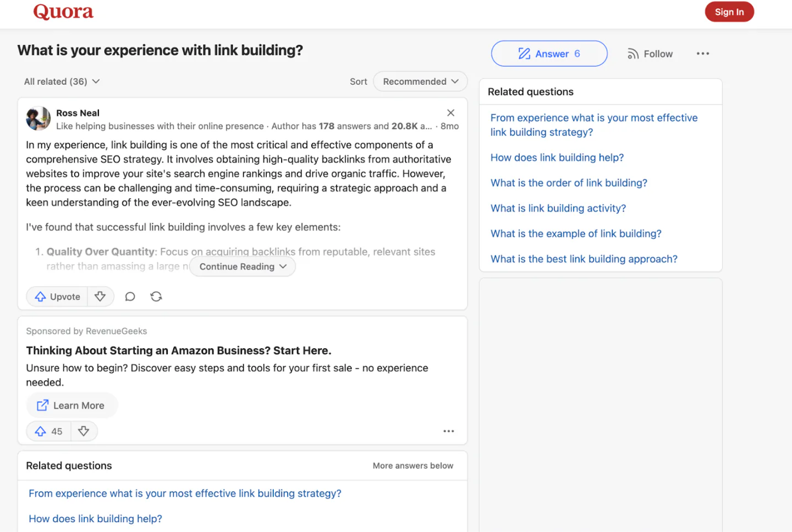Image resolution: width=792 pixels, height=532 pixels.
Task: Expand the All related (36) filter
Action: [x=62, y=81]
